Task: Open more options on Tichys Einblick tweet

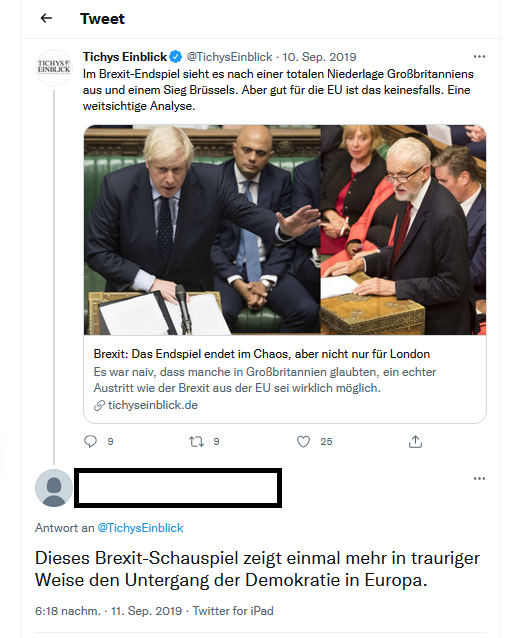Action: (x=479, y=57)
